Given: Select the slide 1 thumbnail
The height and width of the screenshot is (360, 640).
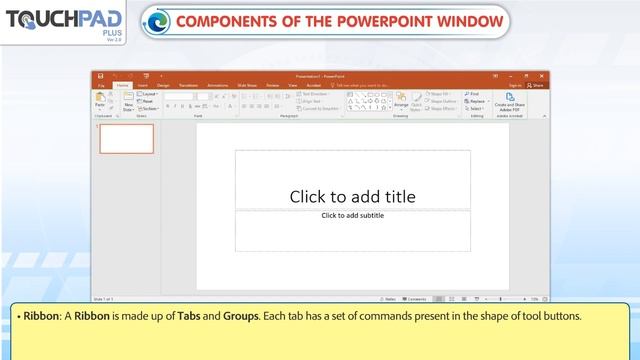Looking at the screenshot, I should click(x=127, y=139).
